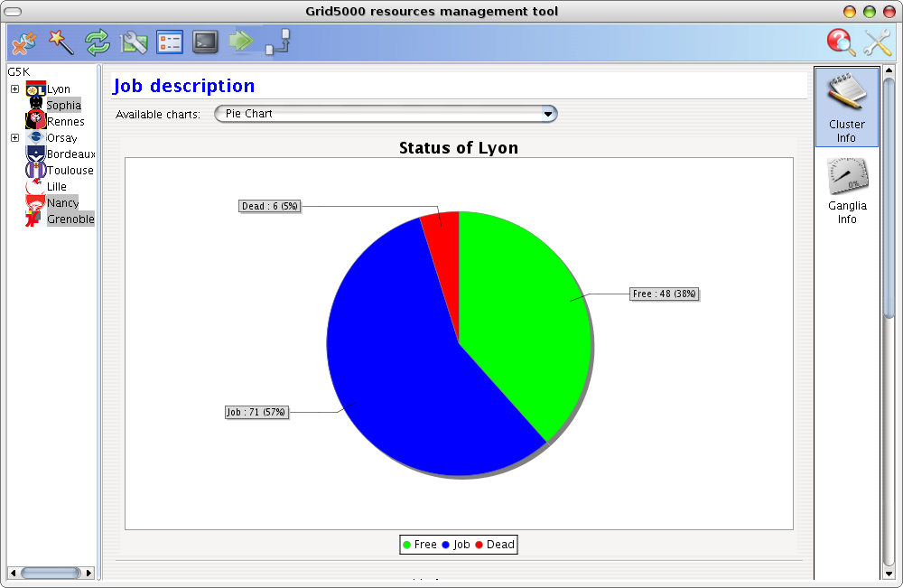
Task: Switch to the Cluster Info panel
Action: [x=847, y=107]
